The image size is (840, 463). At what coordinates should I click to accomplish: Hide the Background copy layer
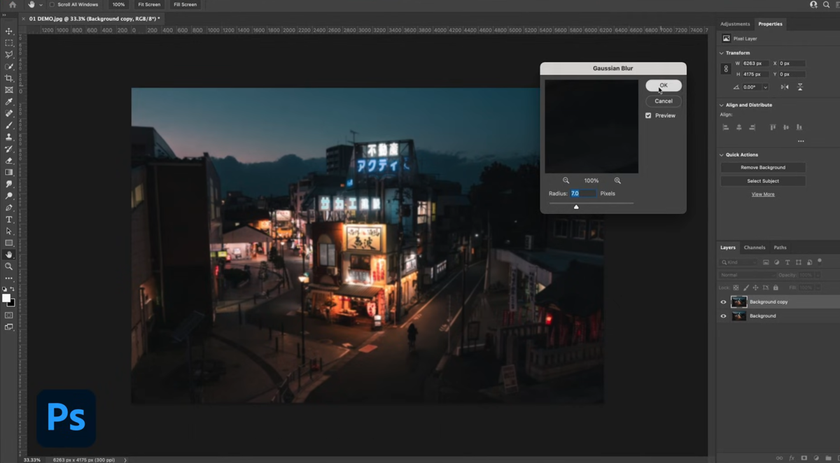723,302
